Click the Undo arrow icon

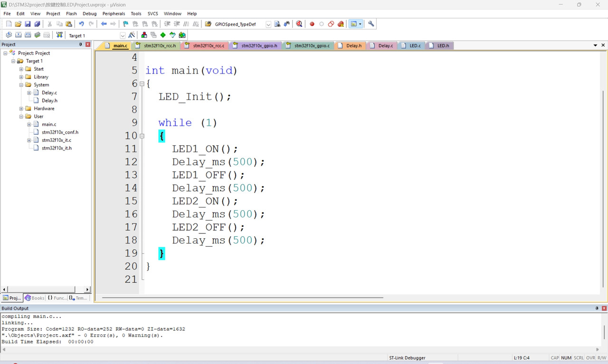[x=81, y=24]
